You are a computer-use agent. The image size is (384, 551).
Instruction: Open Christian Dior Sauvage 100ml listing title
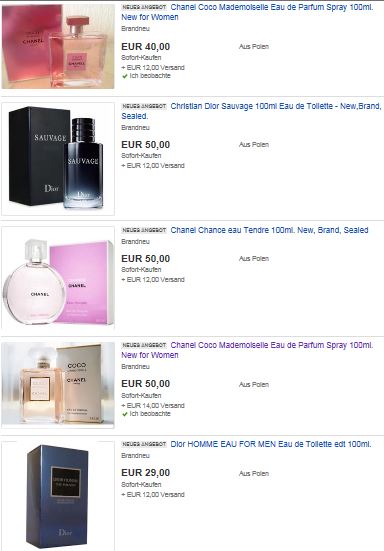pos(251,111)
